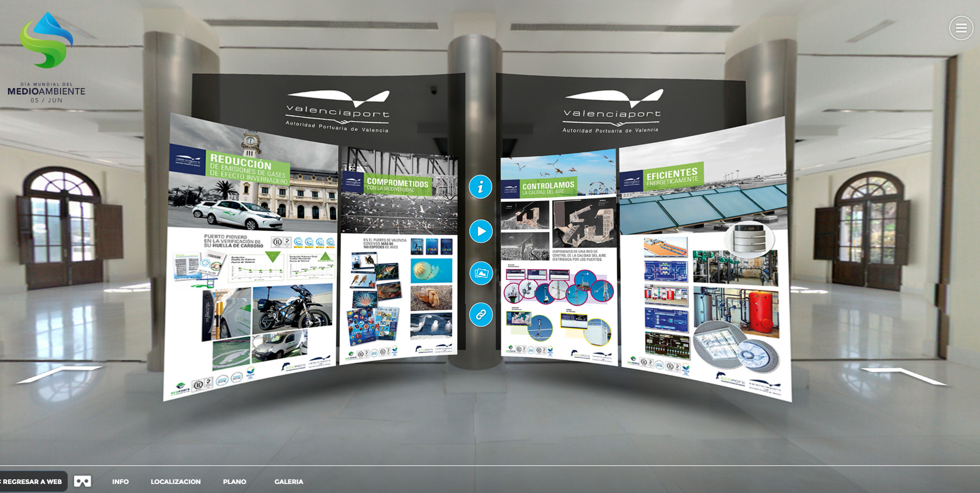980x493 pixels.
Task: Click left Valenciaport banner logo
Action: (338, 111)
